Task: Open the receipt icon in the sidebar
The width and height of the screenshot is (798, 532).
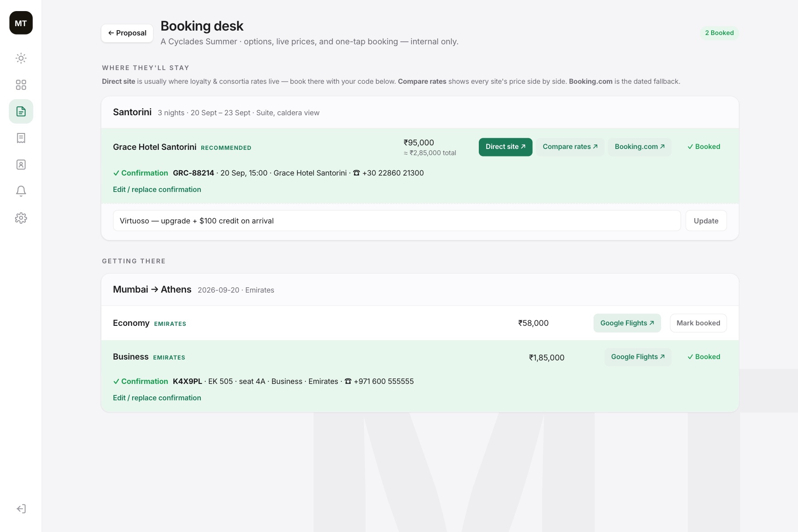Action: [x=21, y=138]
